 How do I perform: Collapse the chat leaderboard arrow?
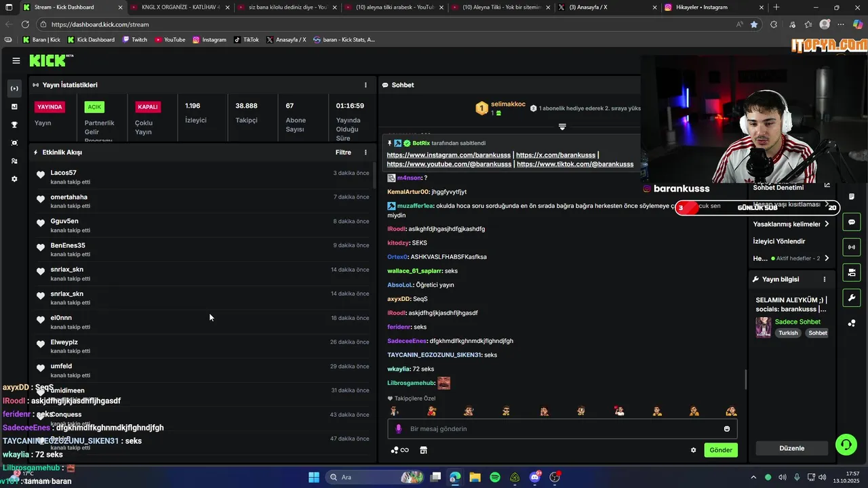point(562,127)
